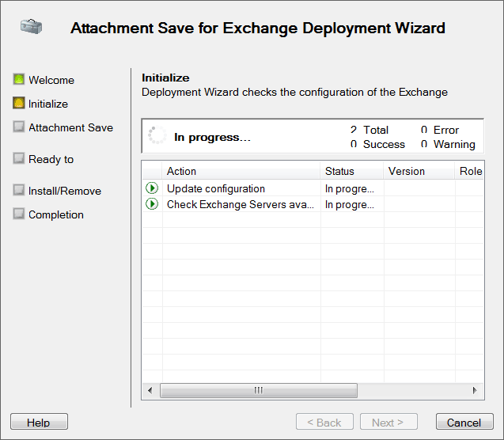Cancel the deployment wizard
Screen dimensions: 504x440
[x=464, y=421]
